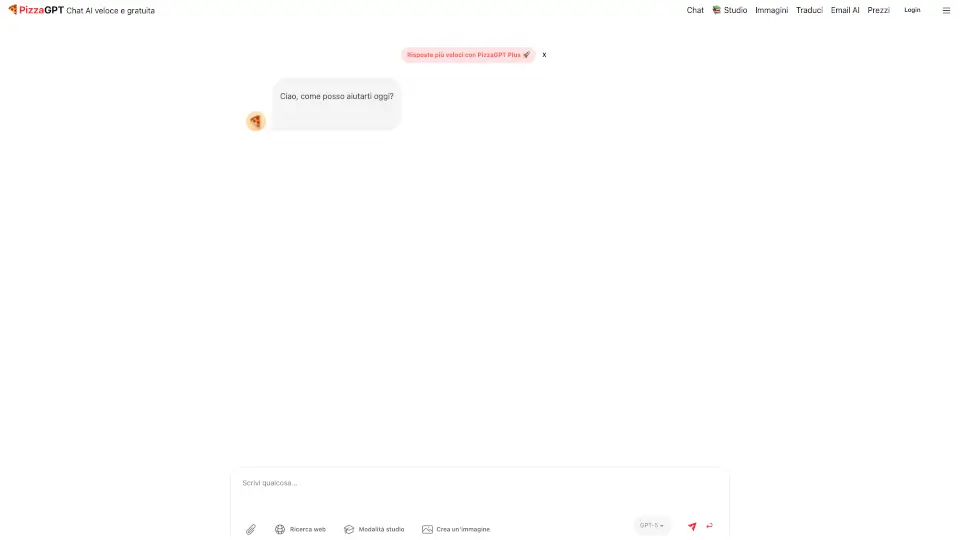Open the Studio menu item
The image size is (960, 540).
[730, 10]
